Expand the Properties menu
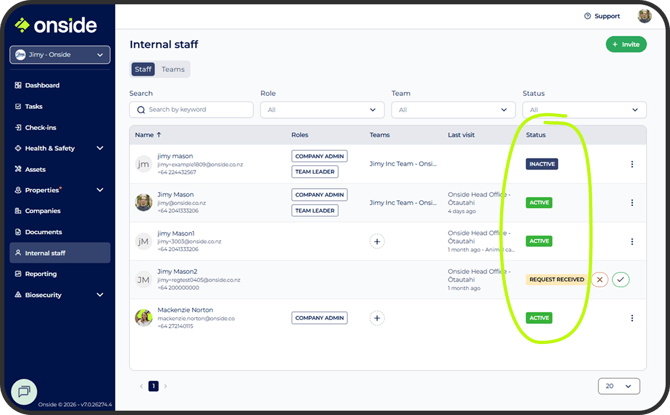Screen dimensions: 670x415 (59, 190)
